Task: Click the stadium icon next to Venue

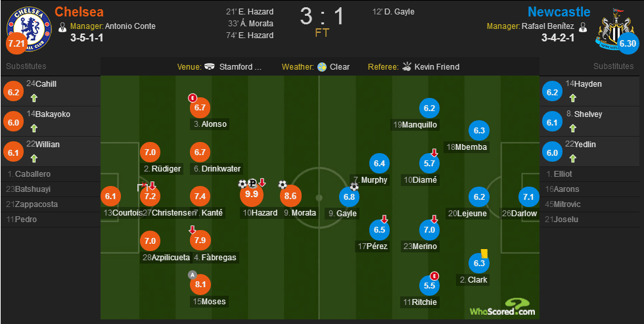Action: [x=210, y=66]
